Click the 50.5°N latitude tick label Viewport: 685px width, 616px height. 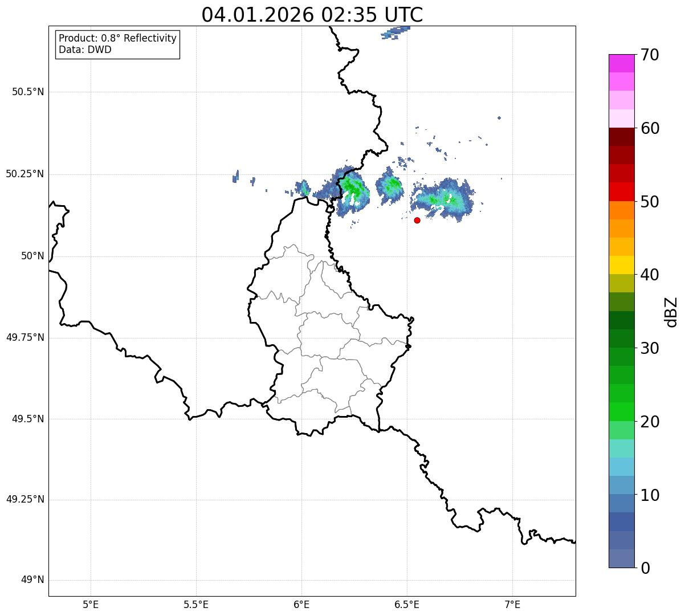click(28, 92)
